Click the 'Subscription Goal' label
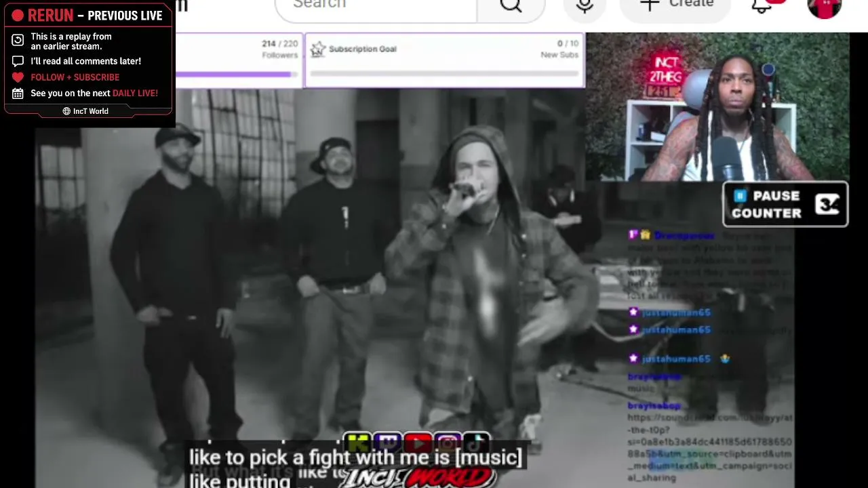This screenshot has width=868, height=488. tap(362, 49)
